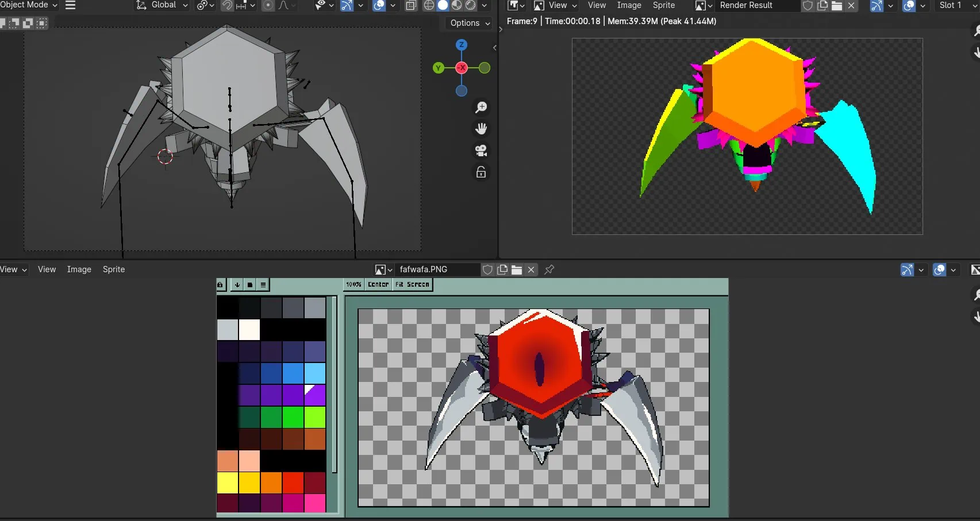The image size is (980, 521).
Task: Click the Fit Screen button
Action: point(412,284)
